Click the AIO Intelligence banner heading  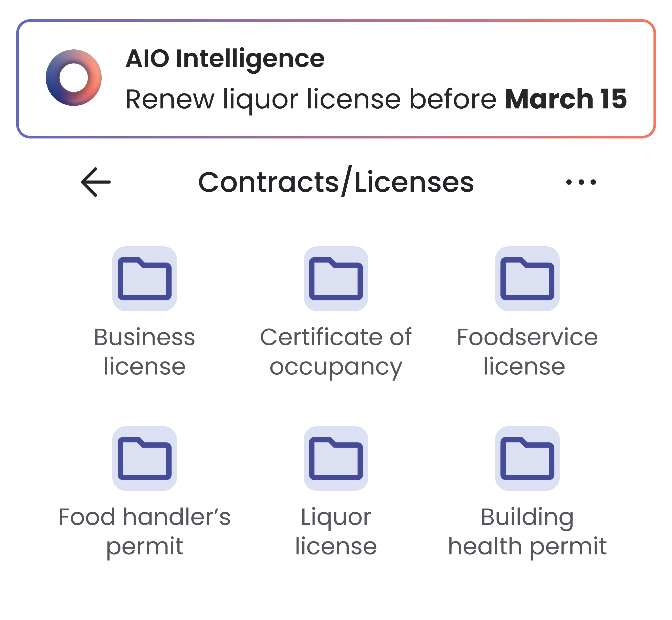pos(225,59)
